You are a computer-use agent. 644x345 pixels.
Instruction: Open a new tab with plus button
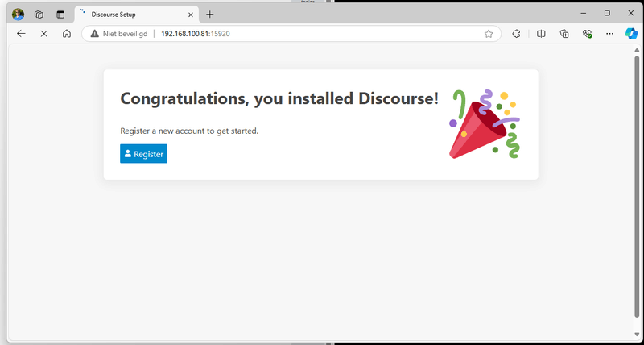click(x=210, y=15)
